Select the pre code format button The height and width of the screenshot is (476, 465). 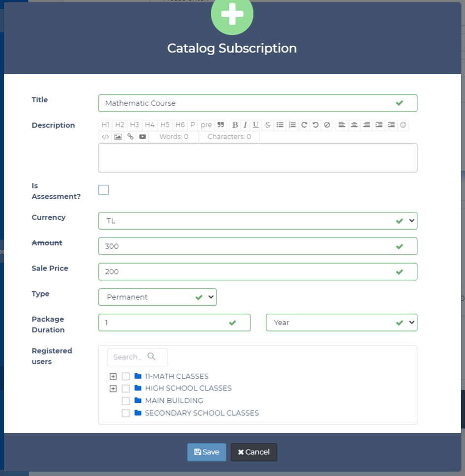coord(206,125)
